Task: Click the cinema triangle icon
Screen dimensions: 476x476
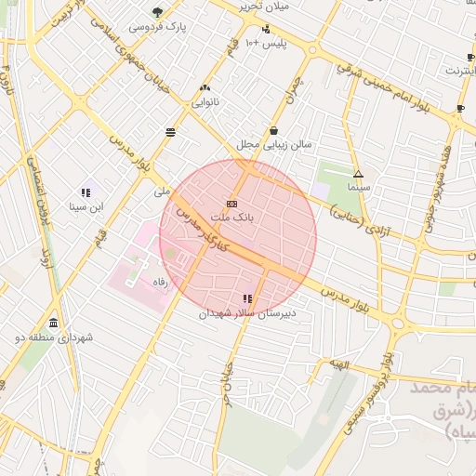Action: (x=359, y=174)
